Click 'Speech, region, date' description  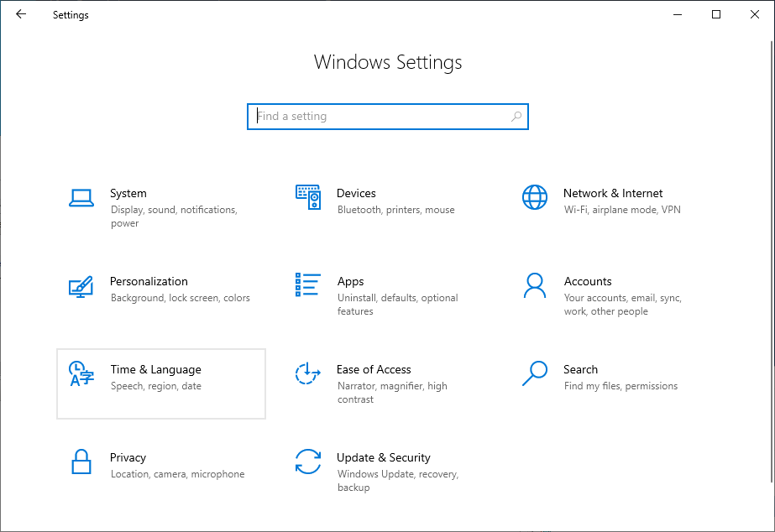pyautogui.click(x=155, y=386)
